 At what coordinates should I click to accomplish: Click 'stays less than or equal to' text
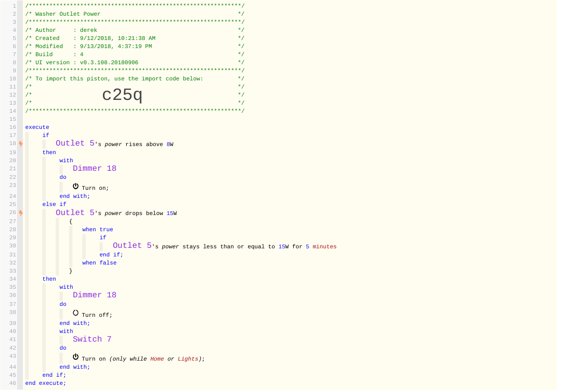coord(229,247)
